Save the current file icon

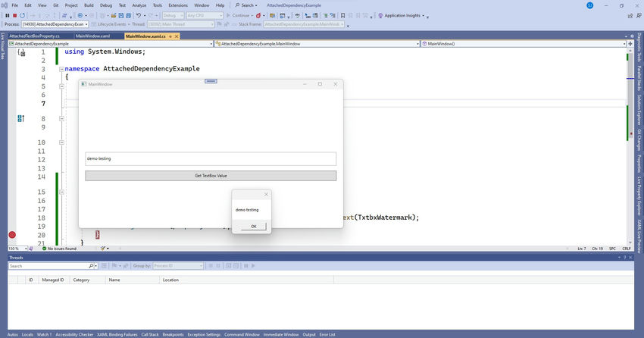(x=121, y=16)
